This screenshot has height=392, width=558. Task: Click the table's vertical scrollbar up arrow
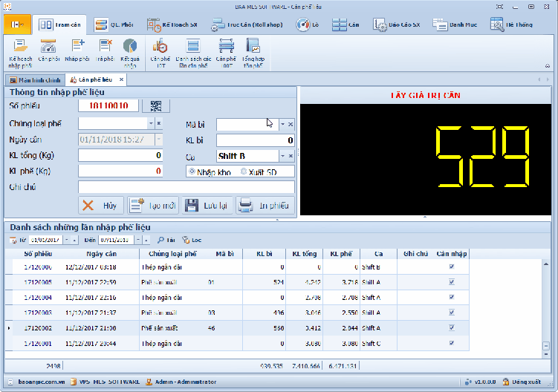pyautogui.click(x=546, y=264)
